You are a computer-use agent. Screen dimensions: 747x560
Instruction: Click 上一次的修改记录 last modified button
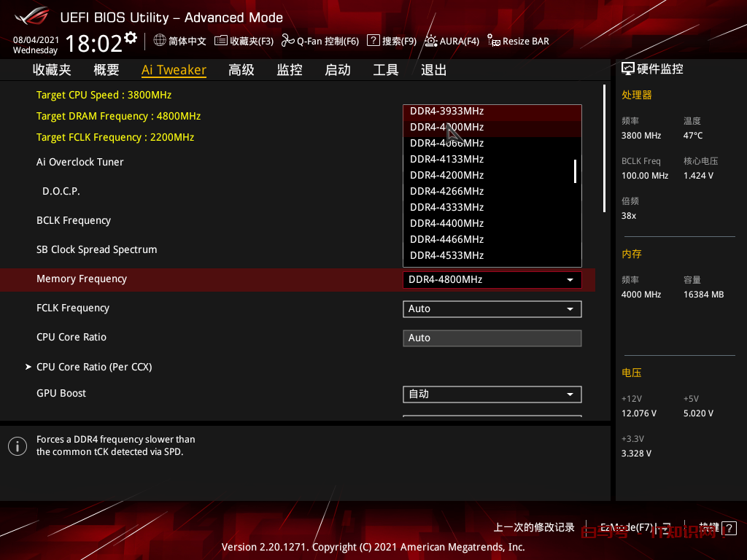pos(534,527)
